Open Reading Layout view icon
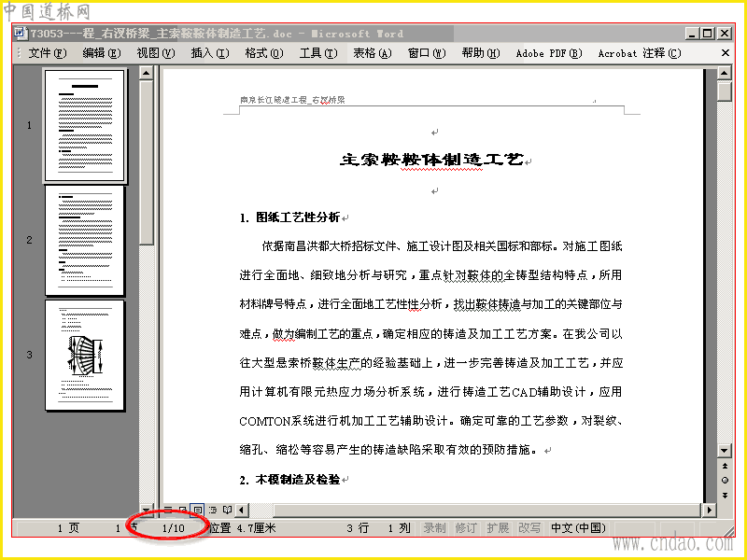 [227, 510]
